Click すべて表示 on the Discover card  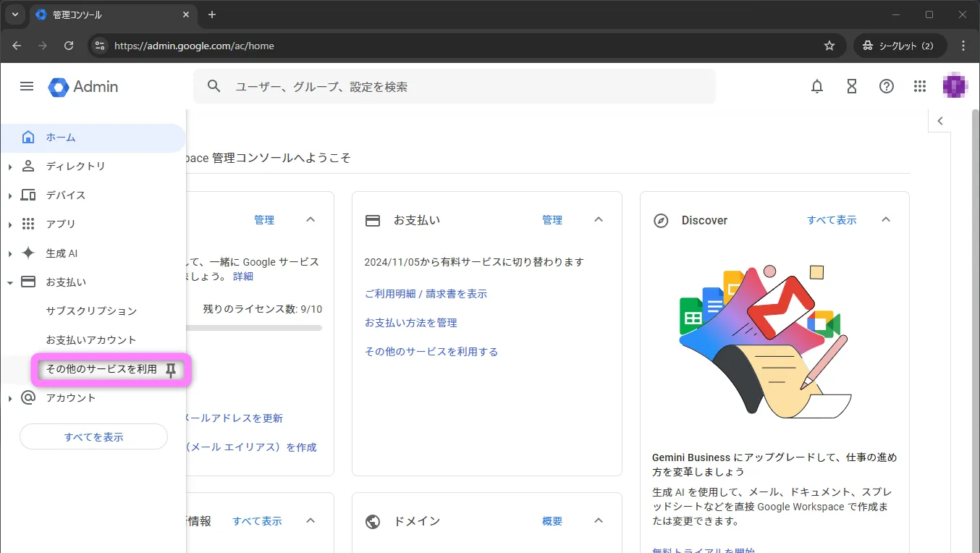(x=832, y=220)
